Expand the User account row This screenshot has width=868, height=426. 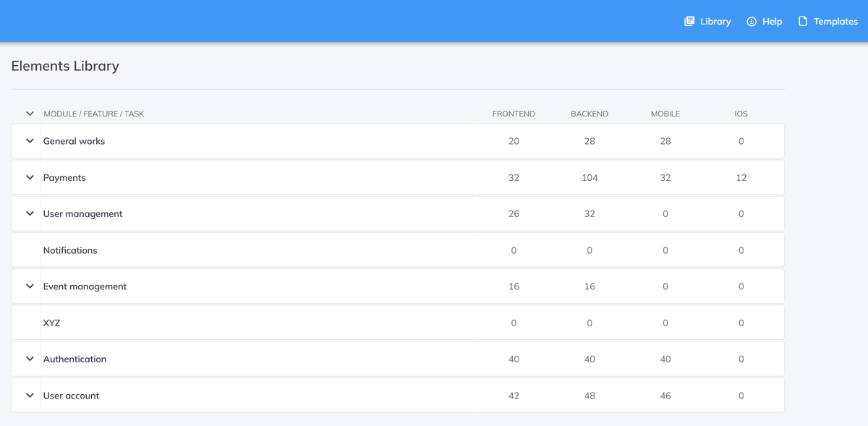pyautogui.click(x=30, y=396)
